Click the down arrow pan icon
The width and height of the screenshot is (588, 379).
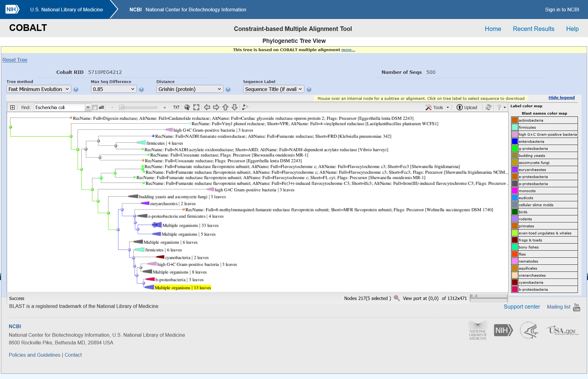[235, 107]
